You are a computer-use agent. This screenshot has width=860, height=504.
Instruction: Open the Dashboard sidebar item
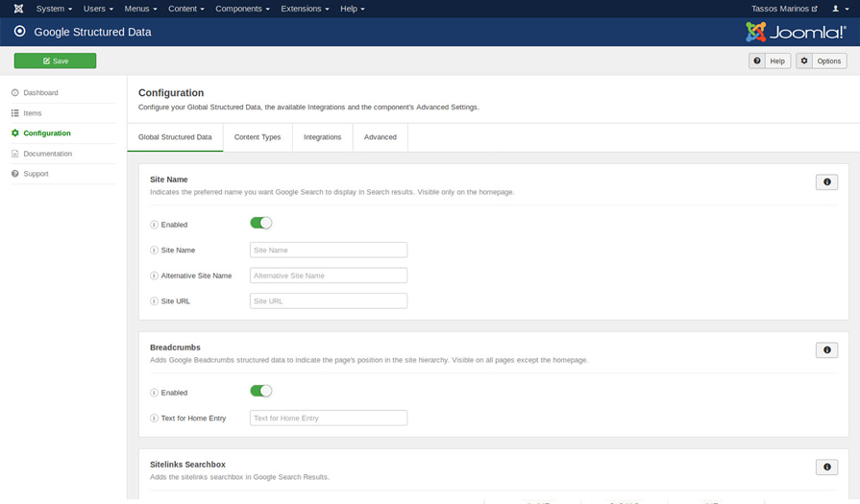(x=40, y=93)
